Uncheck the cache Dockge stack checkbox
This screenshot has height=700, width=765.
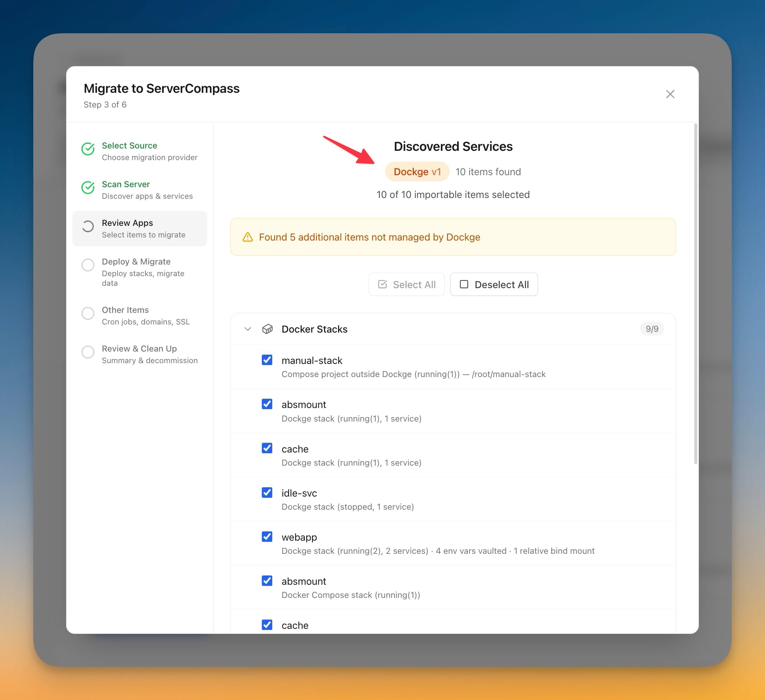(x=267, y=448)
